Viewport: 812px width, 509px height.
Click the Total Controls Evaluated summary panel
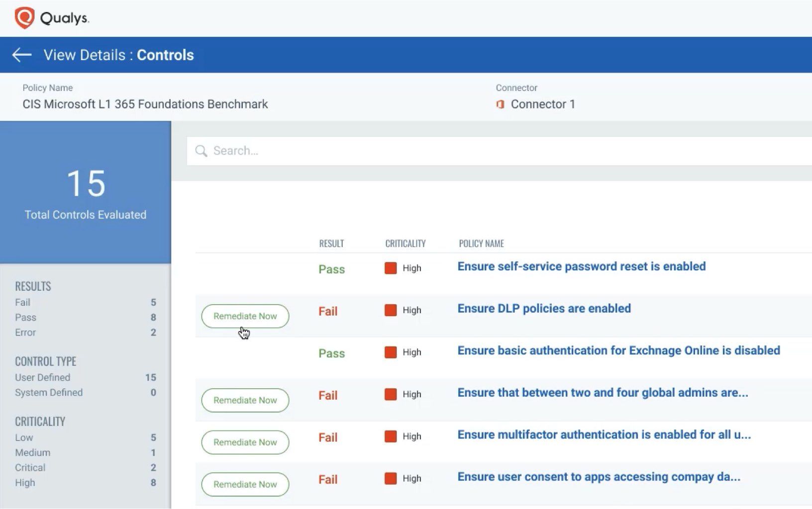(85, 194)
